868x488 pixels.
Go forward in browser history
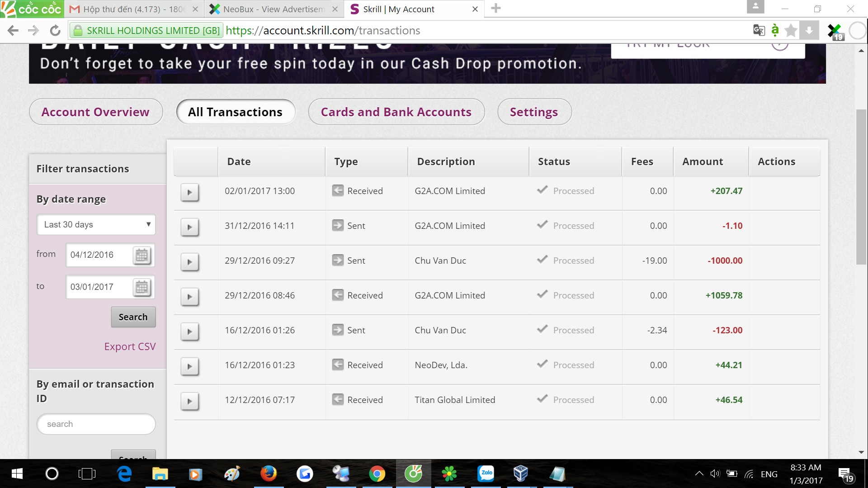(33, 31)
